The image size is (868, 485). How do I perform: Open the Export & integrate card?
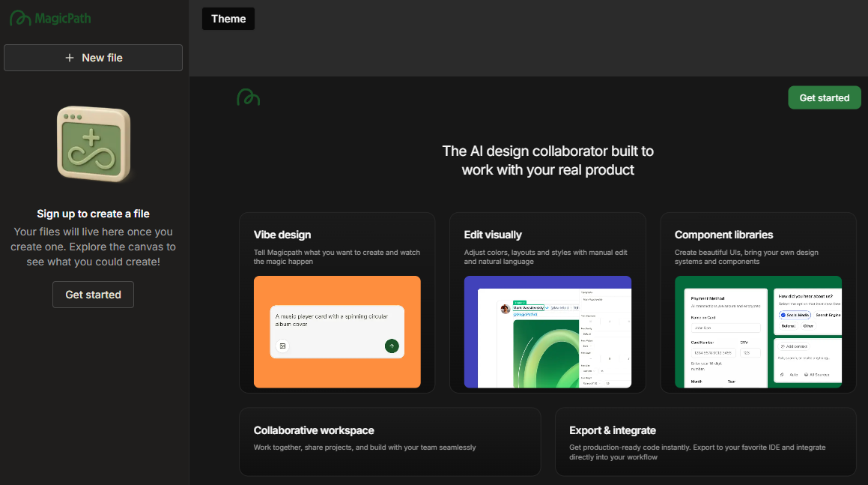[x=705, y=442]
